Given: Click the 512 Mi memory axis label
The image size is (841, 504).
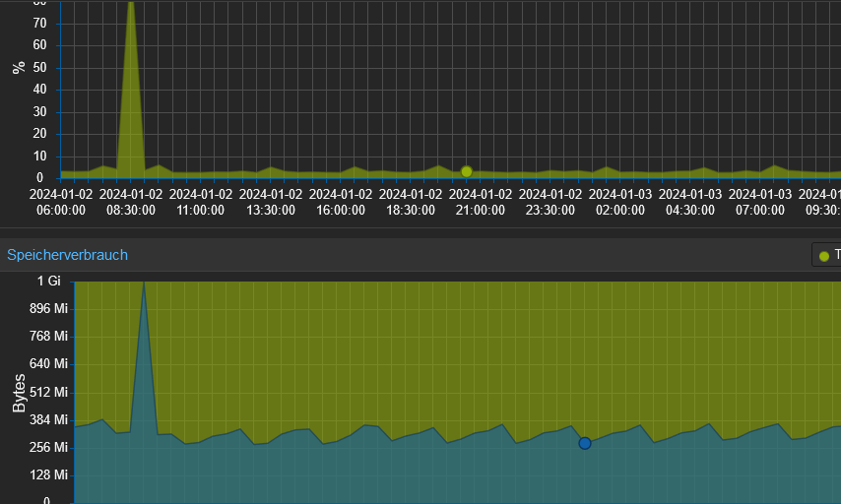Looking at the screenshot, I should point(49,392).
